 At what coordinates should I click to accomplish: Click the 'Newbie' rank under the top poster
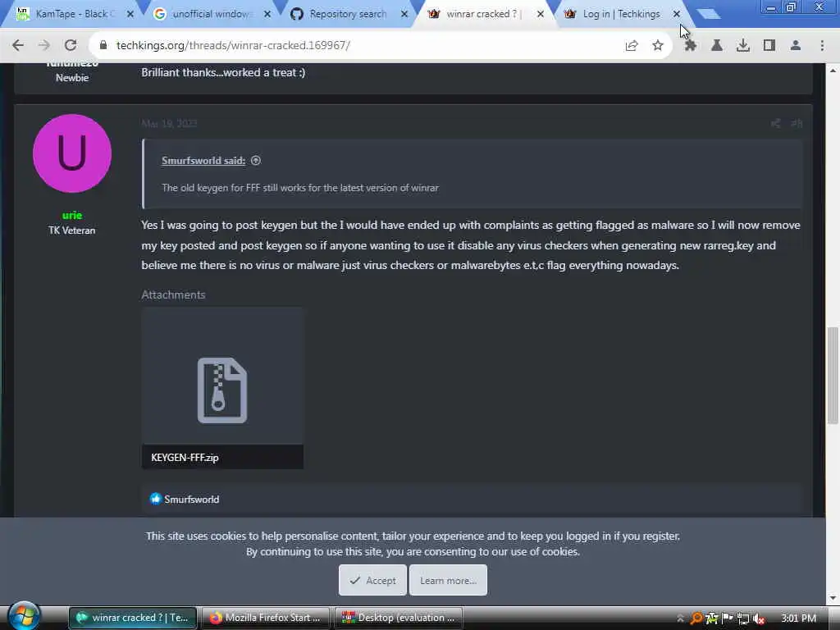point(72,78)
